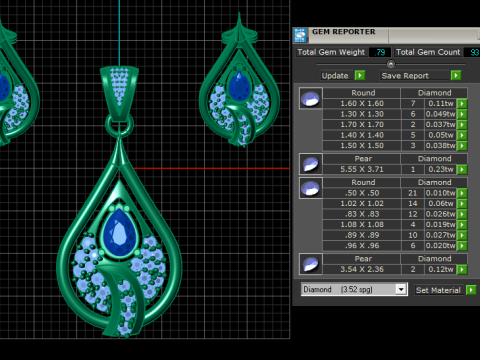Select gem icon of 3.54 X 2.36 Pear group

[x=311, y=264]
